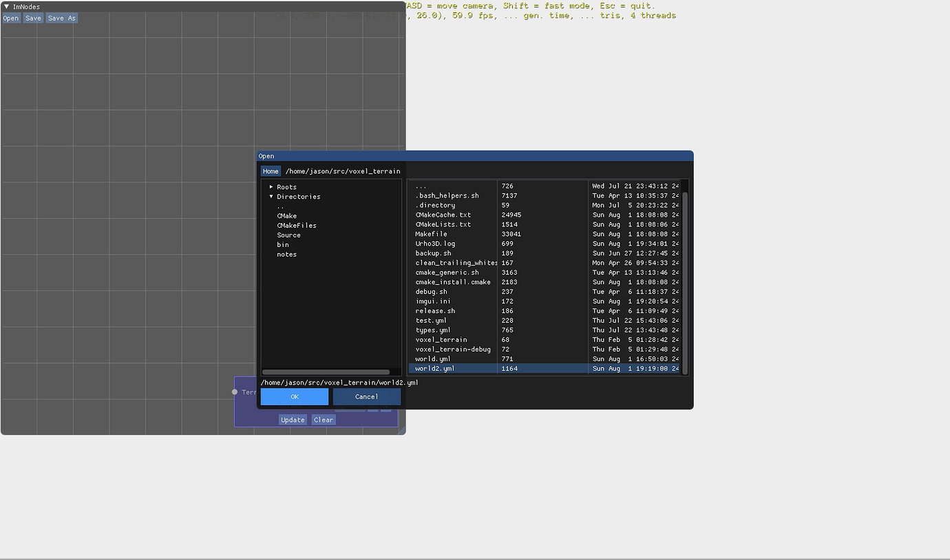Select file Makefile
This screenshot has width=950, height=560.
544,234
